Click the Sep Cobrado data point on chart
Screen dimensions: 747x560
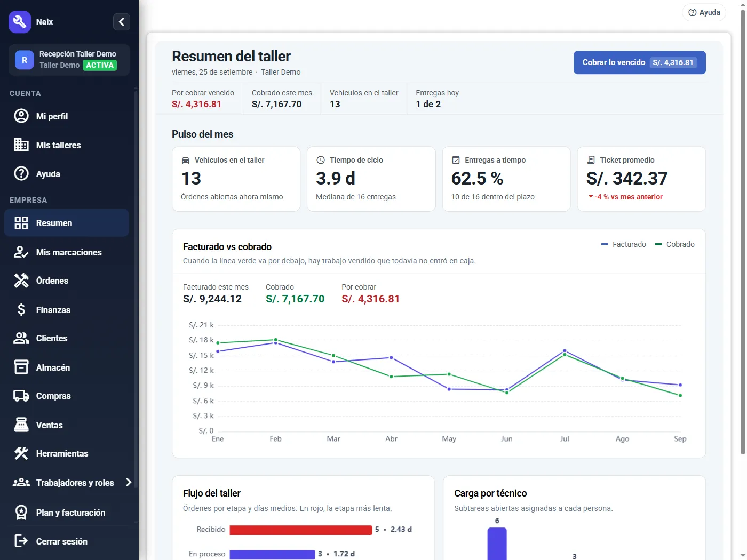click(680, 395)
